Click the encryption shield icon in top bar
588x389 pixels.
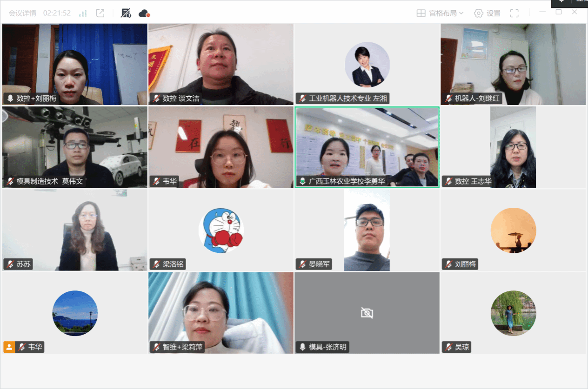[x=126, y=13]
